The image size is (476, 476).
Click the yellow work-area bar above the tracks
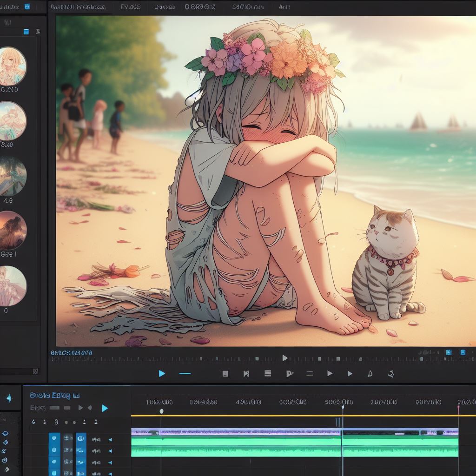304,415
